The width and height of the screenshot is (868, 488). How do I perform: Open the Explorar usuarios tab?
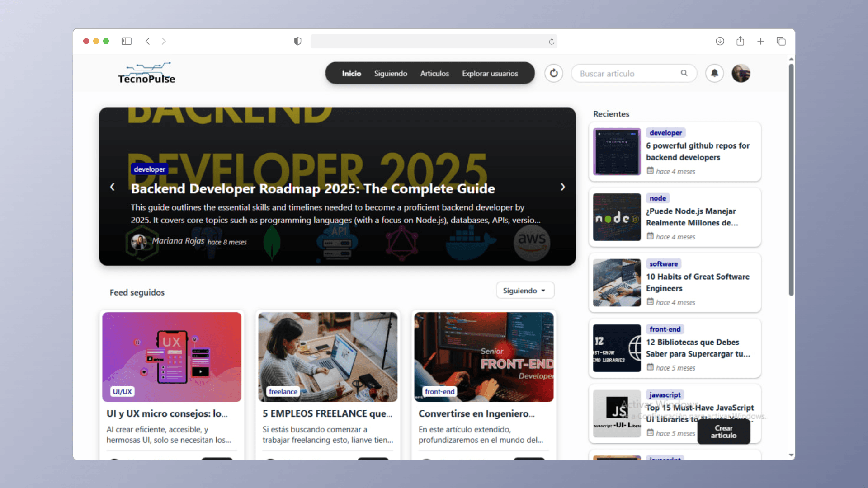(x=490, y=73)
